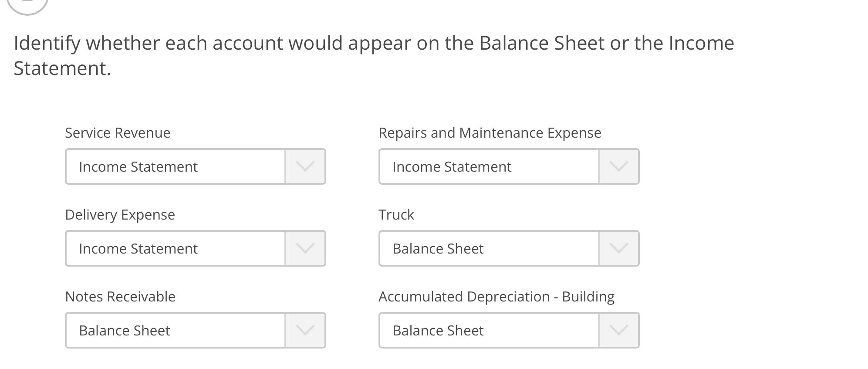Click the chevron on the Delivery Expense selector
Screen dimensions: 868x369
tap(306, 248)
